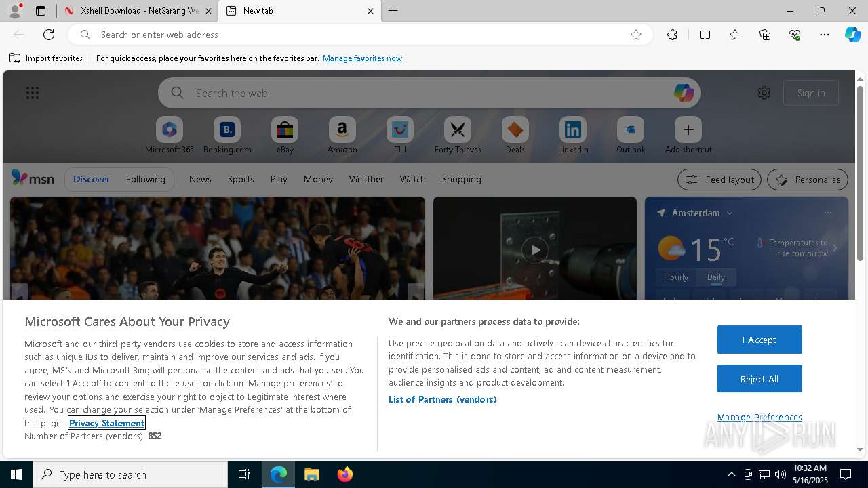Click the page vertical scrollbar

pyautogui.click(x=860, y=174)
